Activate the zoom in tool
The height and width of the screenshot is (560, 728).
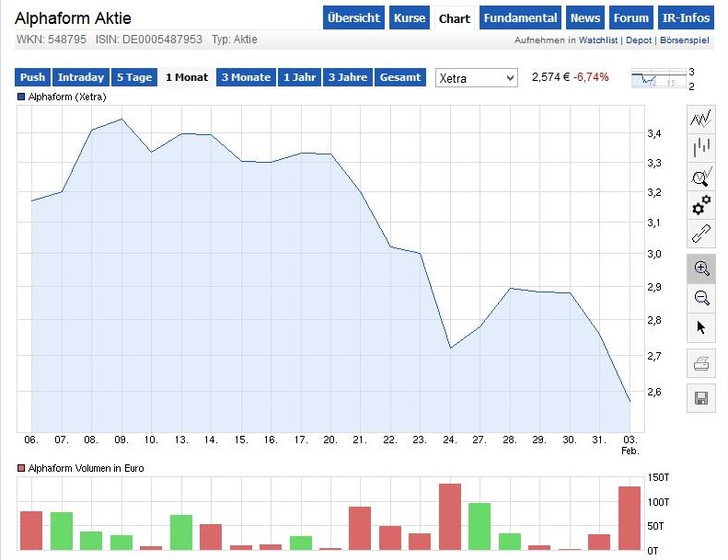(x=701, y=269)
